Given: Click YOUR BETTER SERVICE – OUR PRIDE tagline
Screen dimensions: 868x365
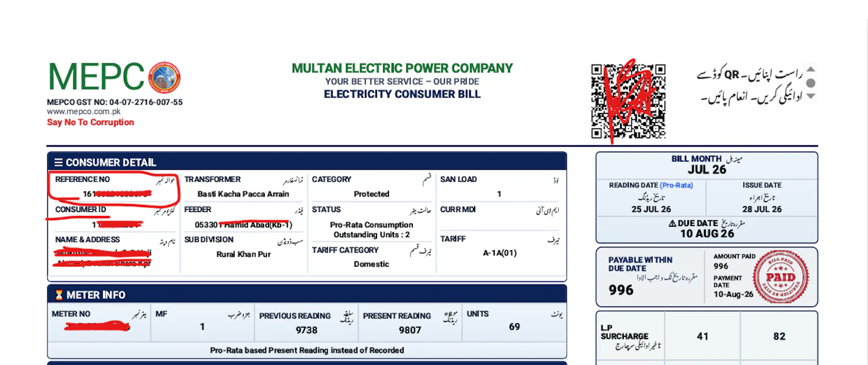Looking at the screenshot, I should coord(402,81).
